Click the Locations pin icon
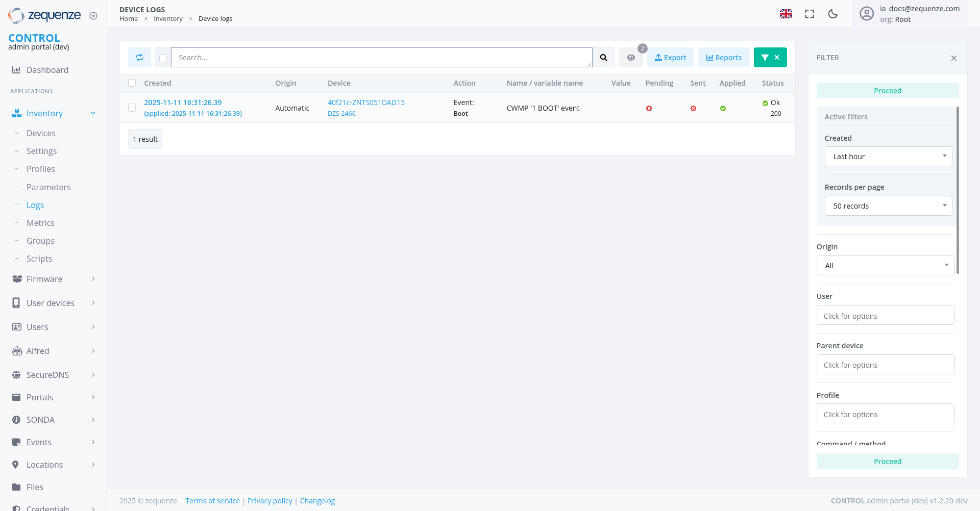The image size is (980, 511). pyautogui.click(x=16, y=465)
